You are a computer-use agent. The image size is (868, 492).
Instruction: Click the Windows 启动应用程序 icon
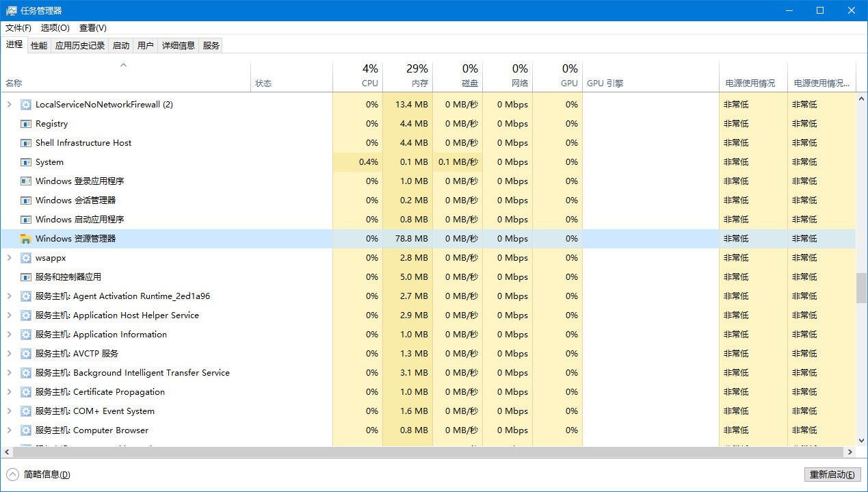coord(26,220)
